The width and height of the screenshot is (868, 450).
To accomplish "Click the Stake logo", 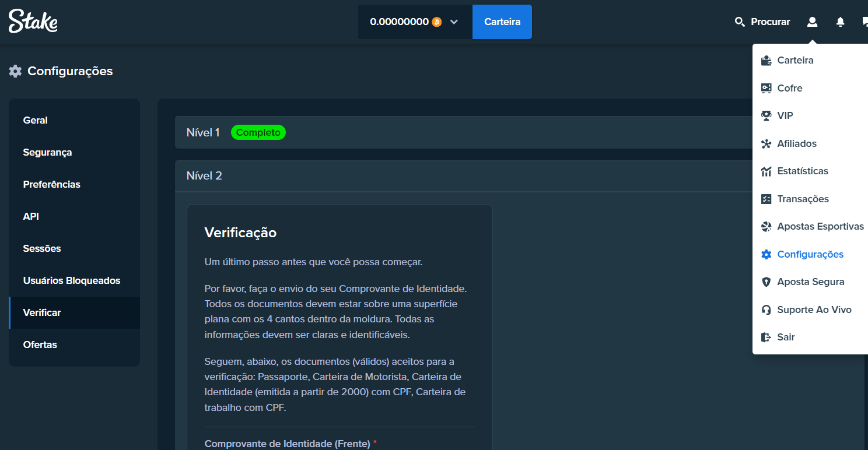I will point(33,21).
